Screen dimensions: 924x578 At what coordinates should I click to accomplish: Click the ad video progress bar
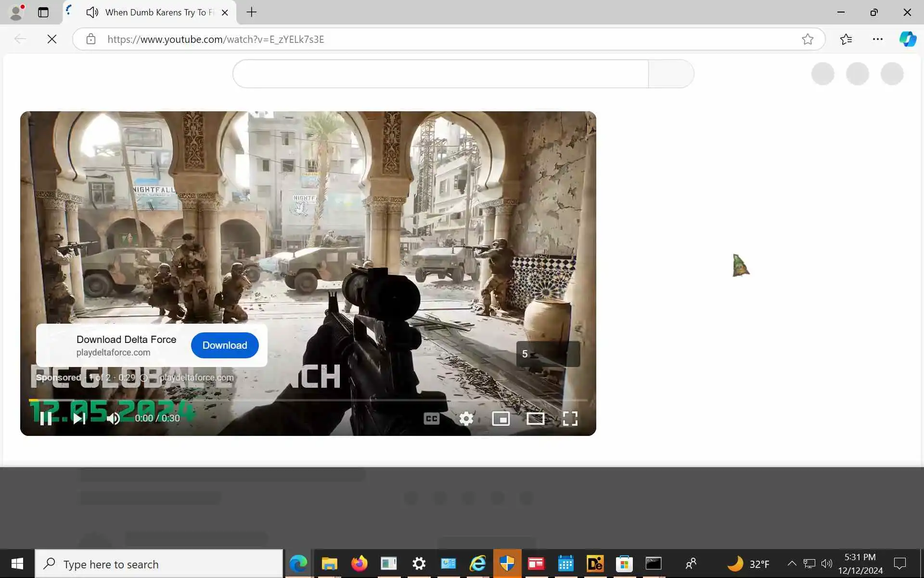(308, 400)
